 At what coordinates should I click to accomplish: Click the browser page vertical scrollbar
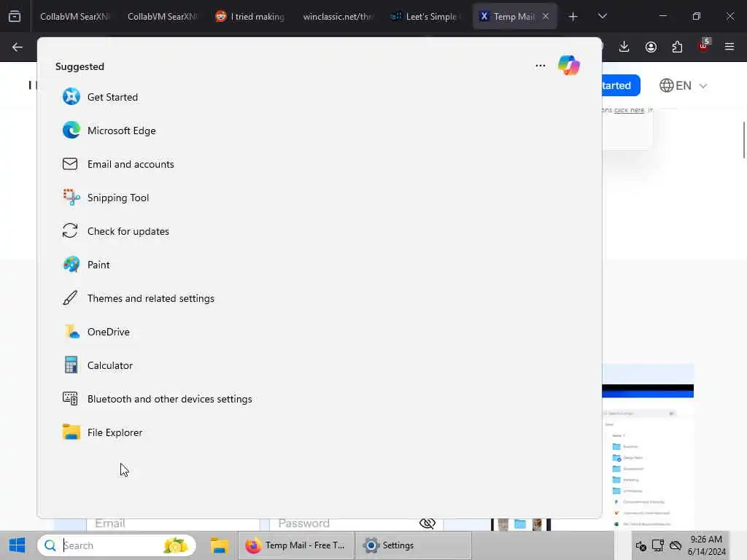743,140
